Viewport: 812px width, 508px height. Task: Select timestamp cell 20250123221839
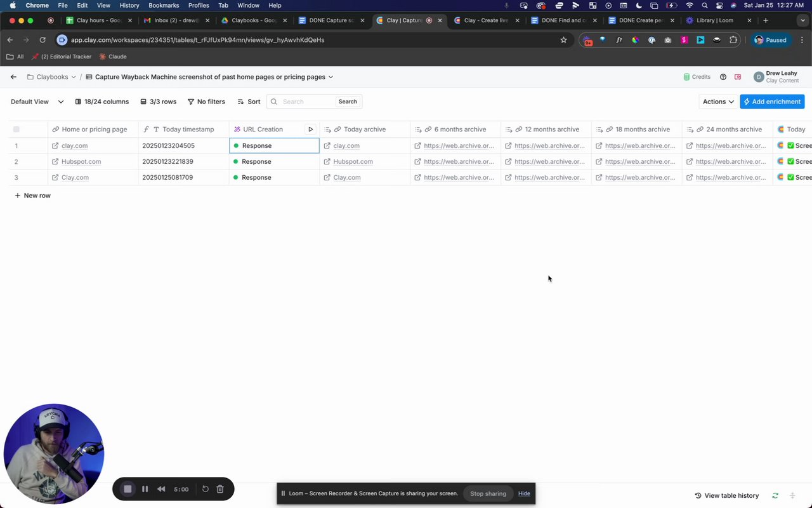point(183,162)
